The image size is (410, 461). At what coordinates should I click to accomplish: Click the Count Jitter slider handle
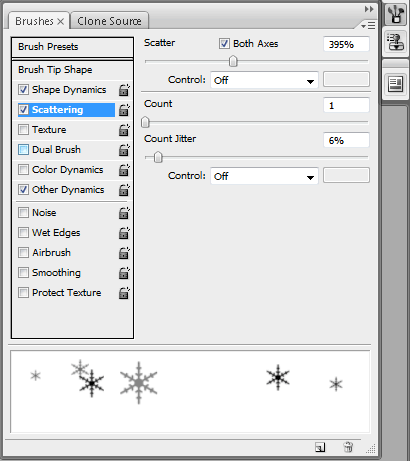[x=158, y=157]
